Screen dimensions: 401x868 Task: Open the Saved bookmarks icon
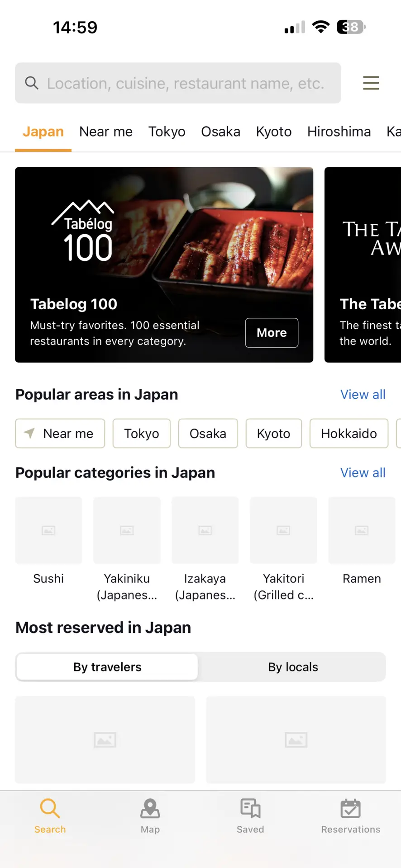[x=250, y=809]
